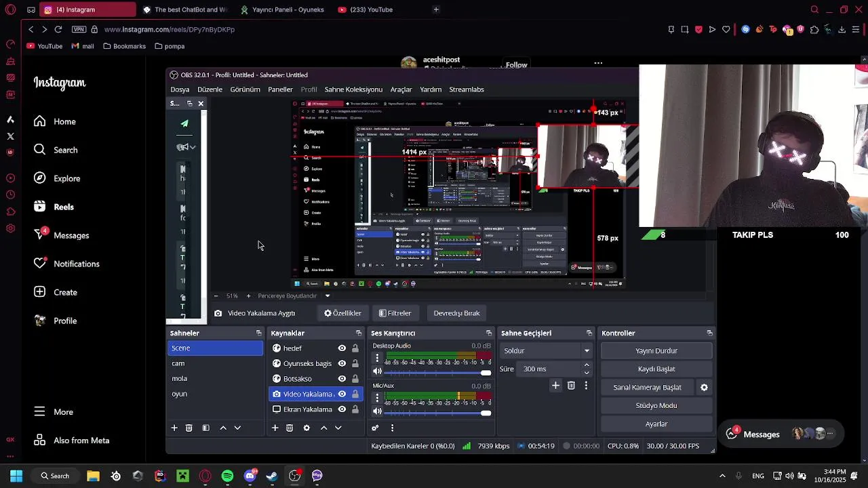Adjust the Mic/Aux volume slider

(437, 412)
